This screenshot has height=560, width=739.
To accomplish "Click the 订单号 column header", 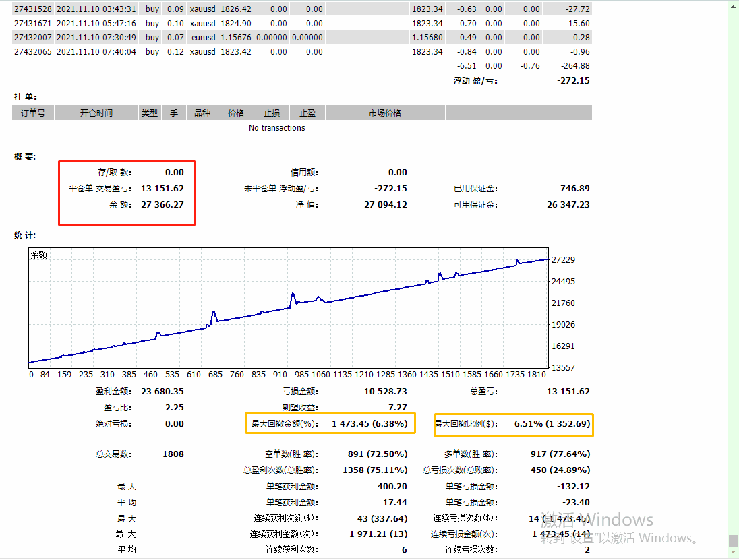I will 33,113.
